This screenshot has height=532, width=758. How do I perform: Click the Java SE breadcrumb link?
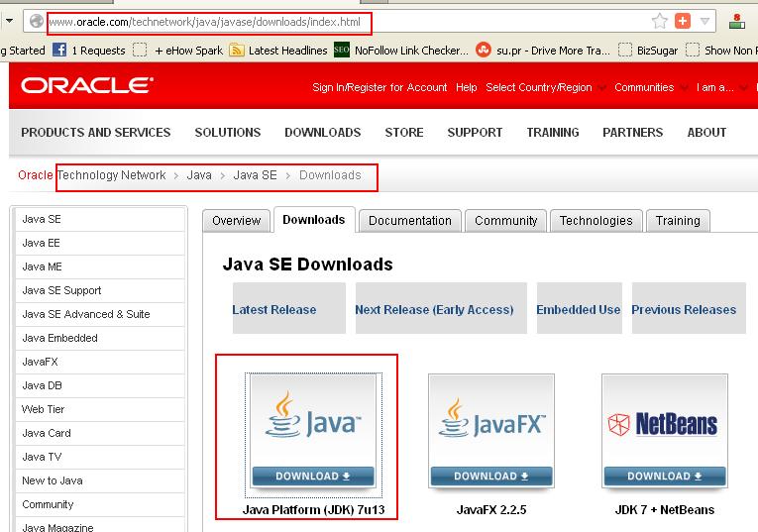tap(256, 175)
